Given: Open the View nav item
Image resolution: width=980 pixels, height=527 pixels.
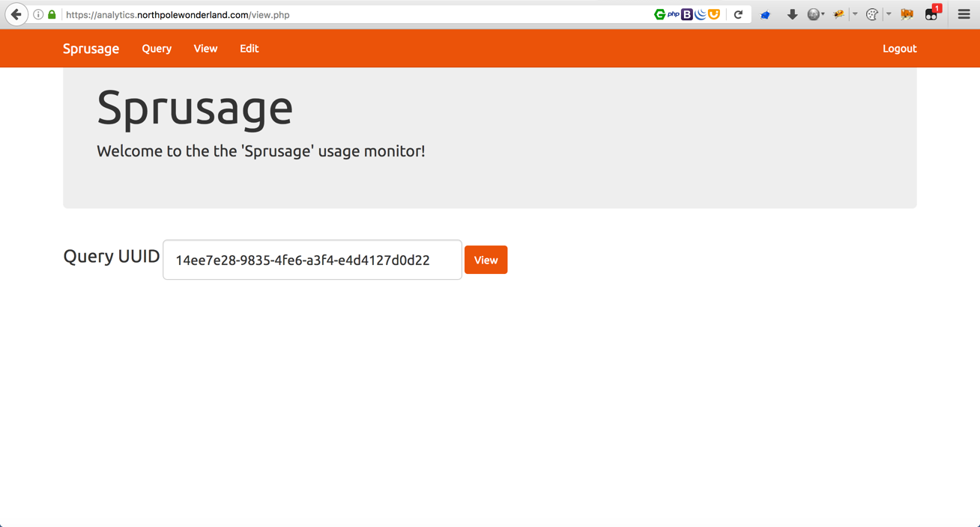Looking at the screenshot, I should (x=205, y=49).
